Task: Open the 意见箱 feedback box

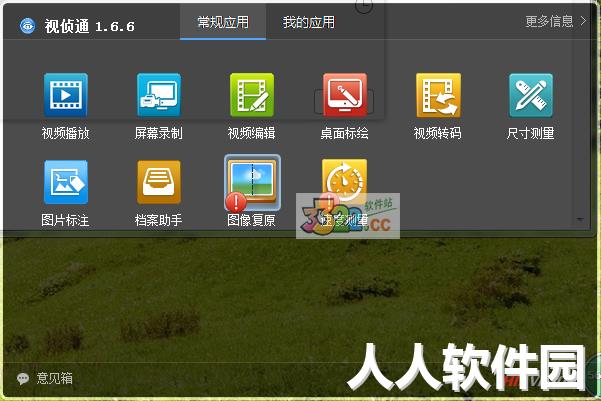Action: coord(54,378)
